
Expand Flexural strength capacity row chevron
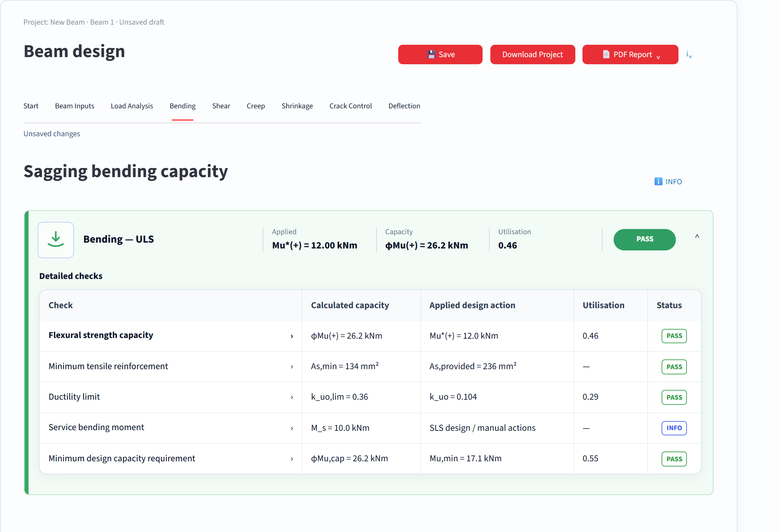[x=292, y=336]
